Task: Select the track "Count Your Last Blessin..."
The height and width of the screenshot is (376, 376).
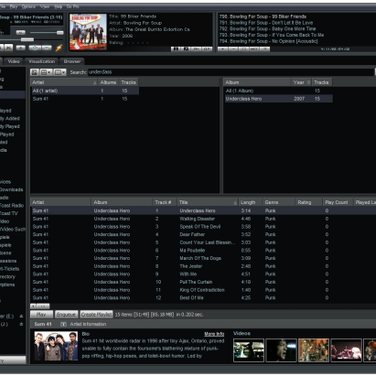Action: (x=203, y=242)
